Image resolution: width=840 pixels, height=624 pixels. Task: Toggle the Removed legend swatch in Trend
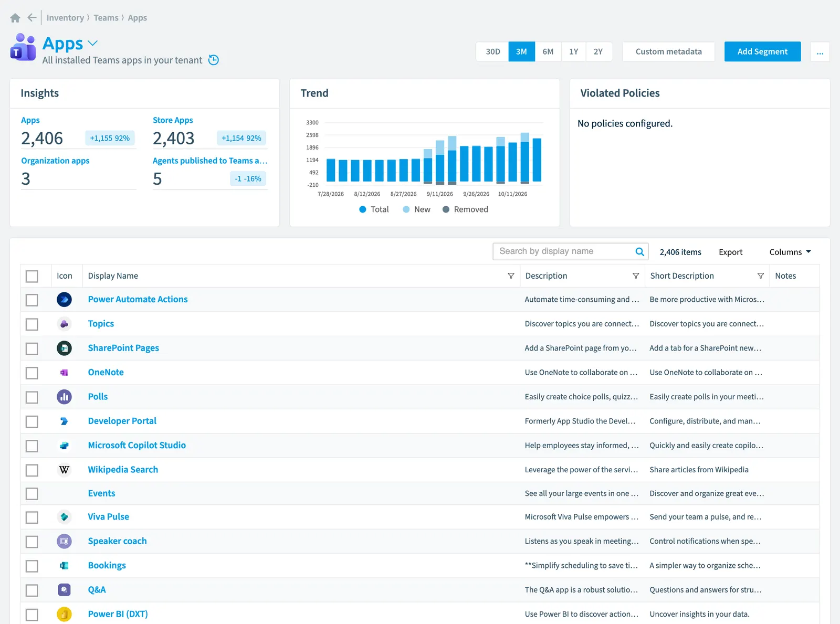coord(446,209)
